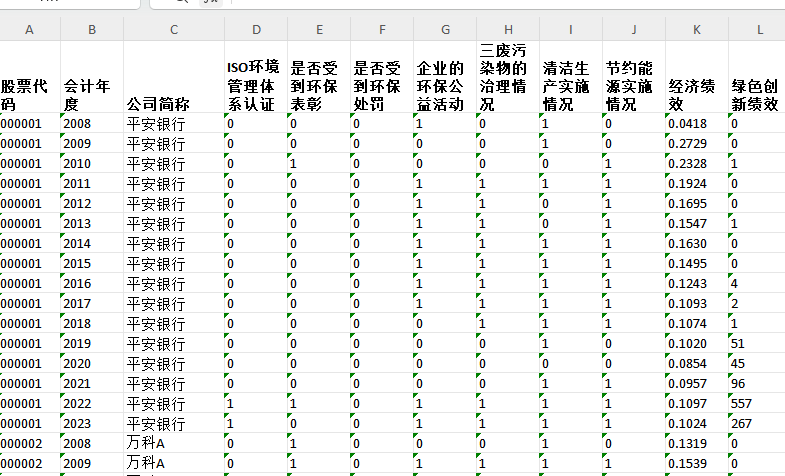Select economic performance cell 0.1539
Viewport: 785px width, 476px height.
click(x=697, y=463)
